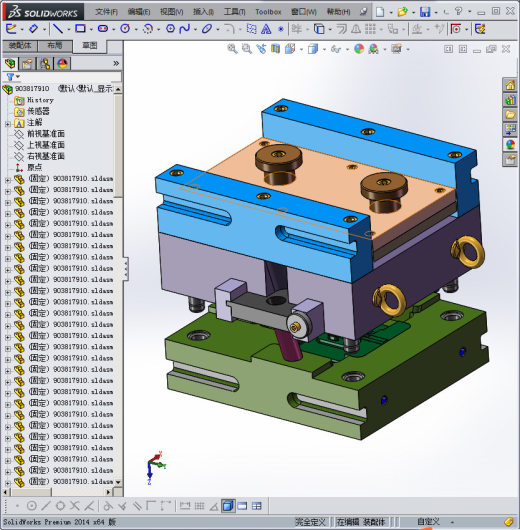Select the Circle sketch tool

(x=125, y=29)
